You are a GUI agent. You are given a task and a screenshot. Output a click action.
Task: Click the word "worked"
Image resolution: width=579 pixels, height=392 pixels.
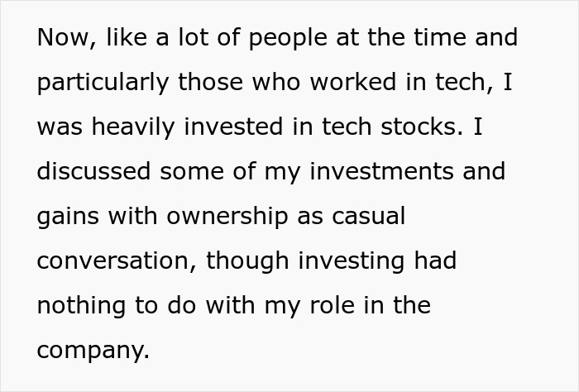(x=353, y=82)
